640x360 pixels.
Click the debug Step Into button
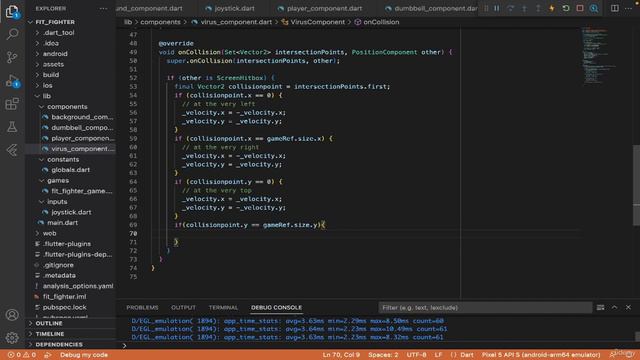[x=524, y=8]
